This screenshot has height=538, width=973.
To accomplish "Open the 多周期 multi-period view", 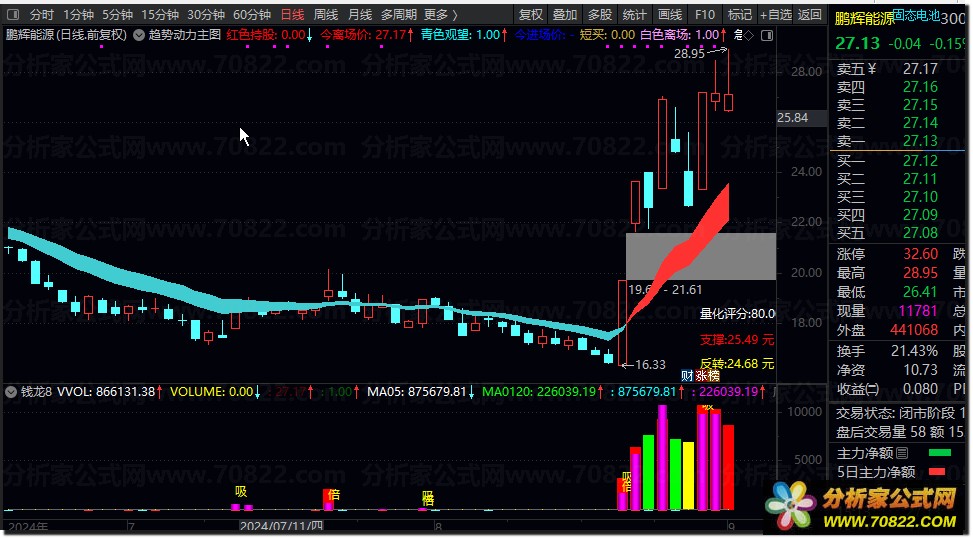I will click(x=398, y=14).
